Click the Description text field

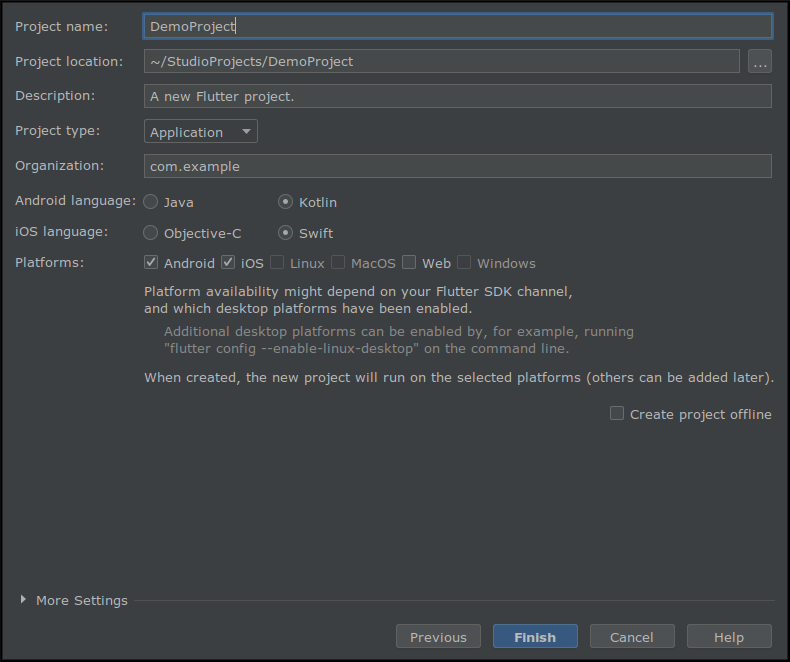457,96
